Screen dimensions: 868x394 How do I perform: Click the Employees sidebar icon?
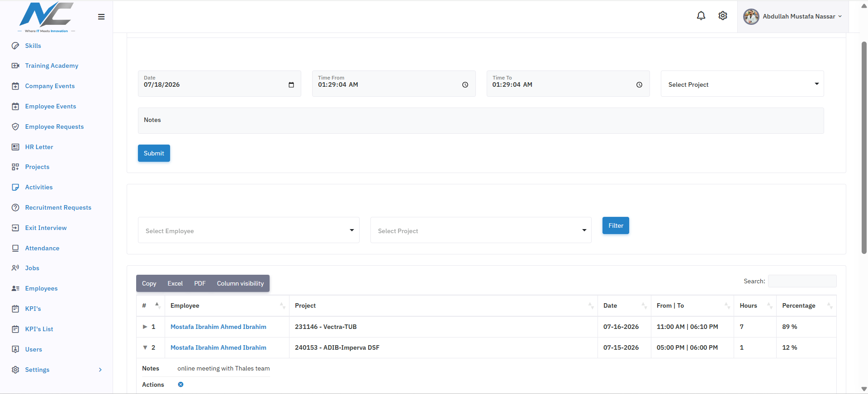[15, 288]
